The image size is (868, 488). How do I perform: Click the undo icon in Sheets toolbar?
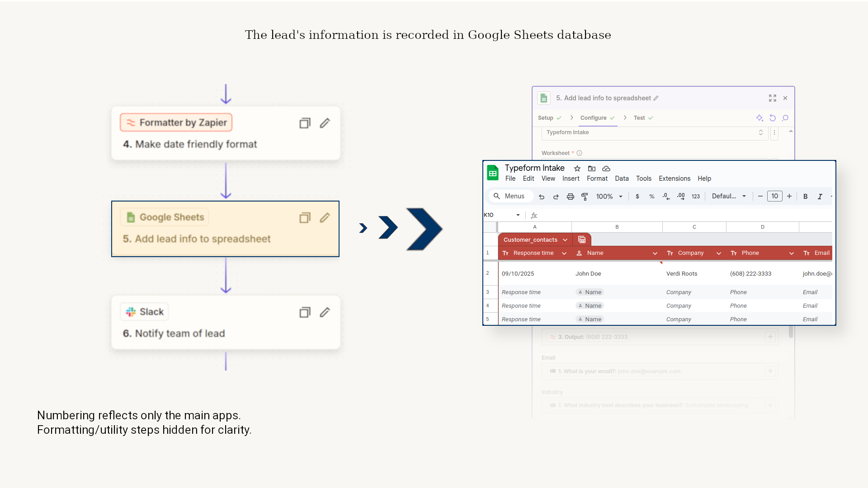(x=542, y=197)
